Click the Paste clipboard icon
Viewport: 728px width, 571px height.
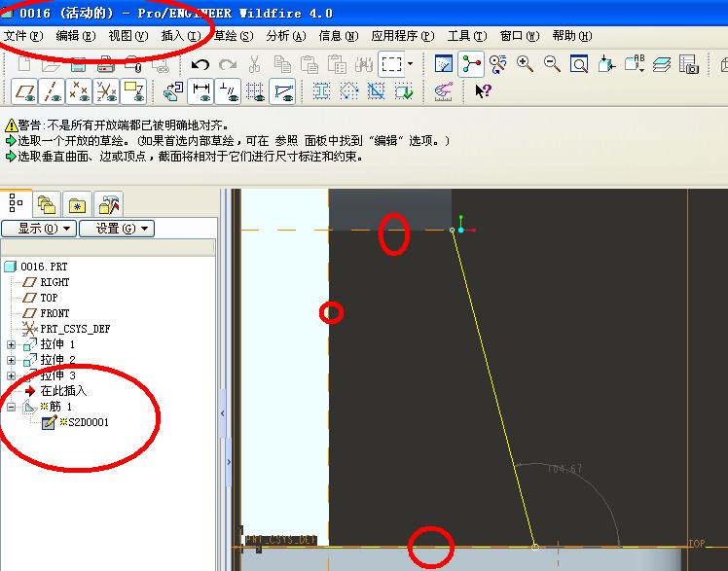pos(309,64)
